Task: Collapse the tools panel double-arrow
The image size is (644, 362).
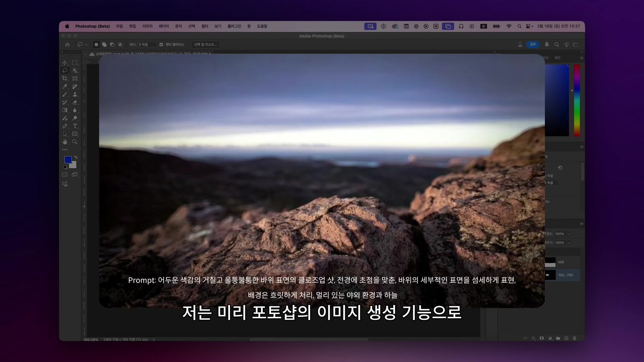Action: pyautogui.click(x=62, y=52)
